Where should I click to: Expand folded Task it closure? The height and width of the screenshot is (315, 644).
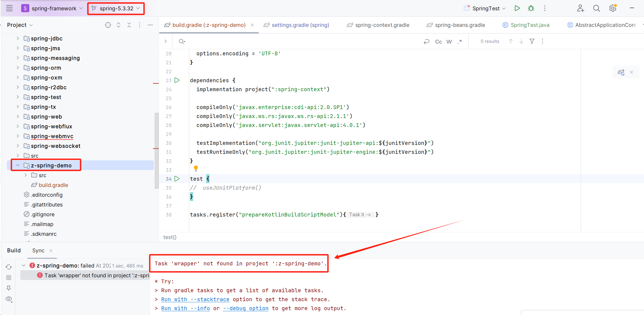[x=360, y=215]
